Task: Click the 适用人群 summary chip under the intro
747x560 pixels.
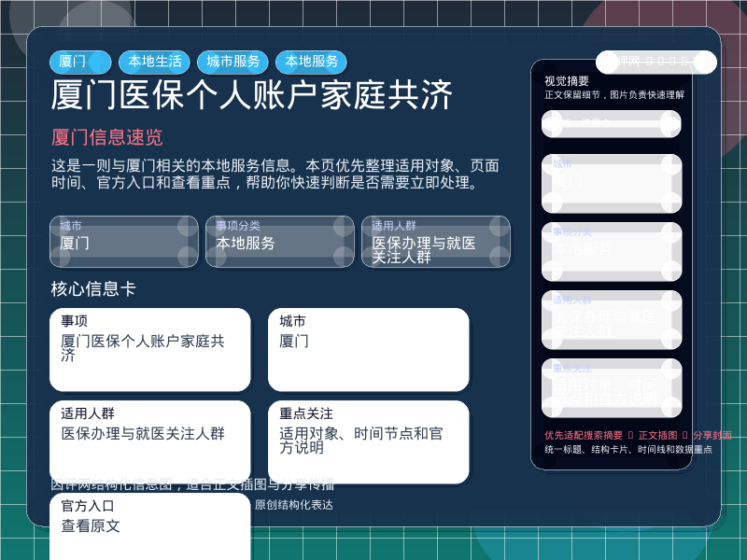Action: click(x=435, y=242)
